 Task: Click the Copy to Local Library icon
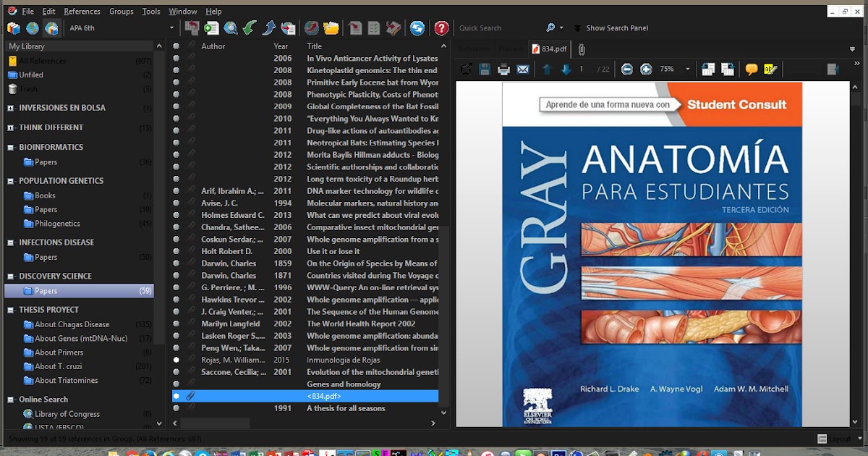[192, 28]
